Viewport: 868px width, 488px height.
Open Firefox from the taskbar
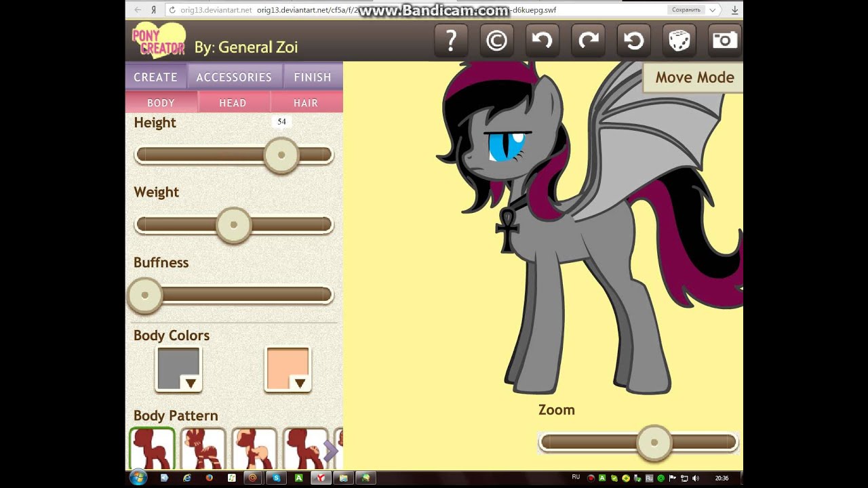pyautogui.click(x=209, y=478)
